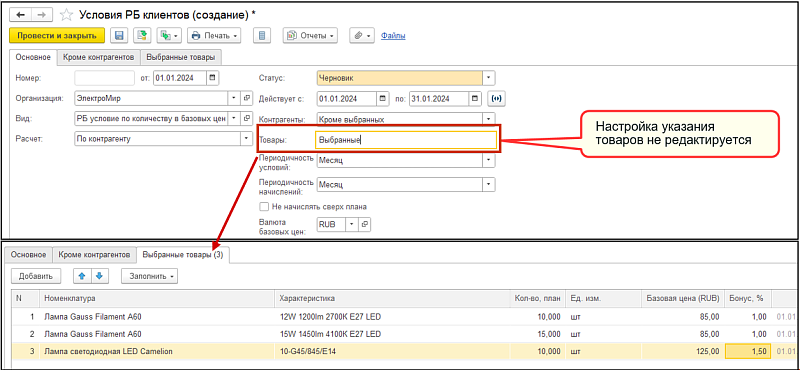Image resolution: width=800 pixels, height=370 pixels.
Task: Move row down with blue down arrow
Action: 99,276
